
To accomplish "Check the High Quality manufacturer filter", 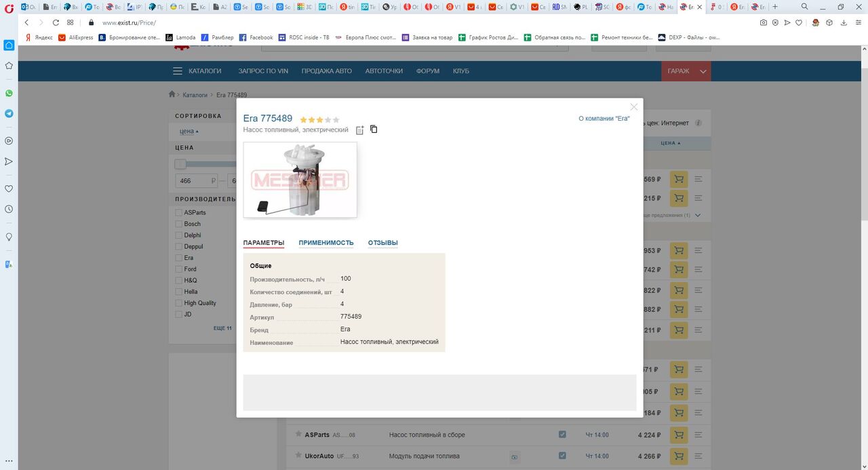I will 179,303.
